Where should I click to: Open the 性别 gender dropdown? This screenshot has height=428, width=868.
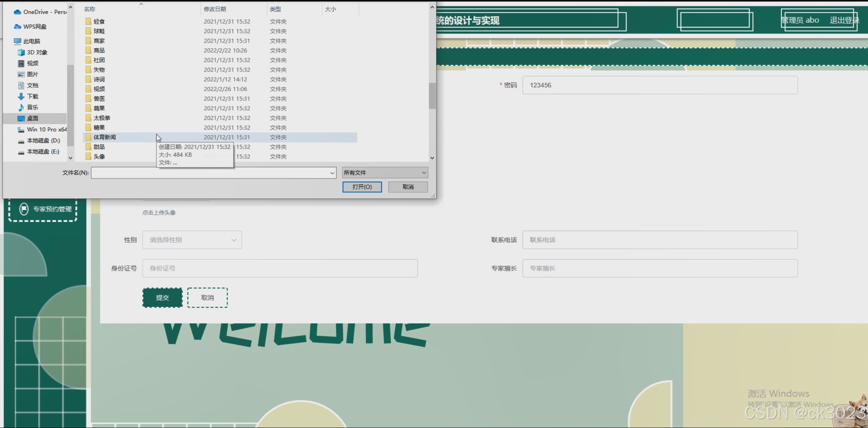pos(192,240)
